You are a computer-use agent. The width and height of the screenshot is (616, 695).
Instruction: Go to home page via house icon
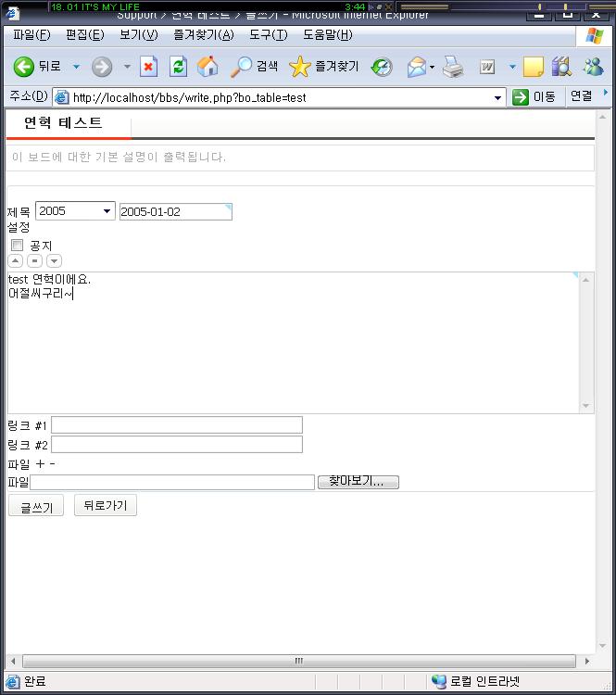point(207,67)
